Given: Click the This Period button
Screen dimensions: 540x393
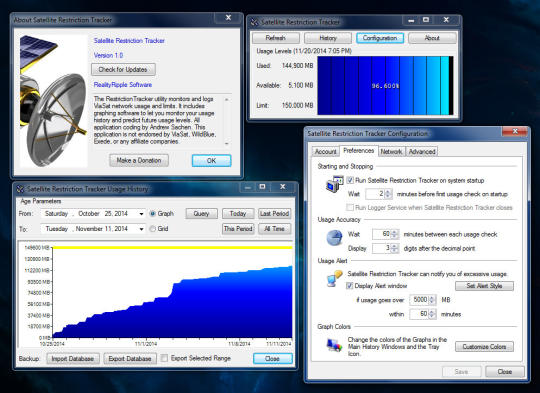Looking at the screenshot, I should click(x=238, y=229).
